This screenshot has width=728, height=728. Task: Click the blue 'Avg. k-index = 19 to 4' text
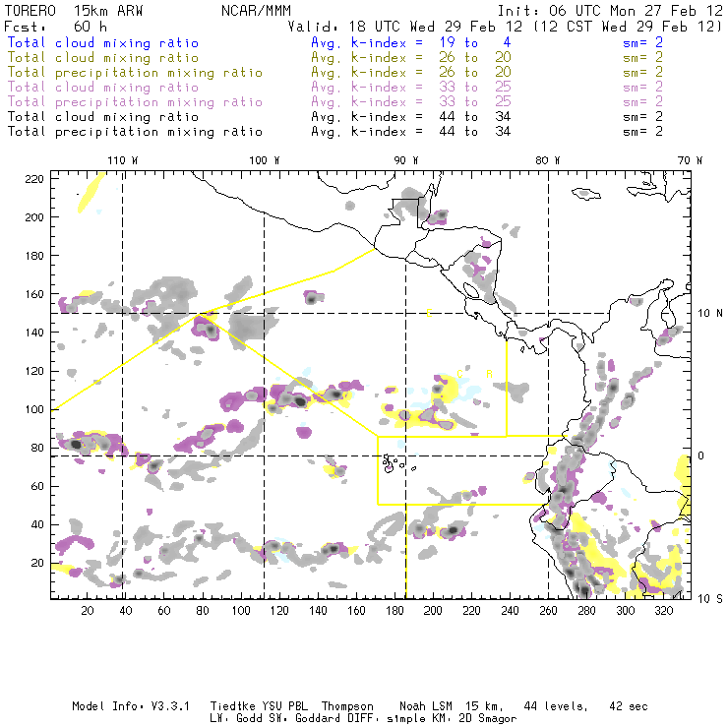[x=411, y=42]
